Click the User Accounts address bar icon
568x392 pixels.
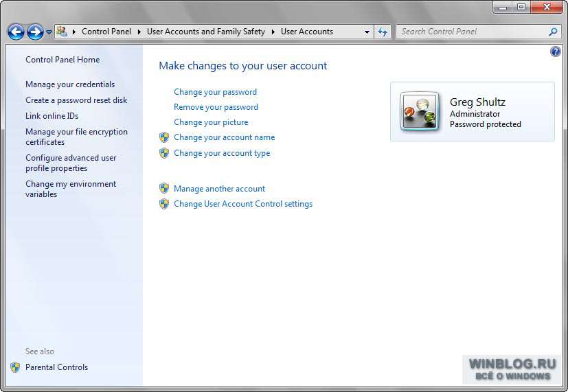[62, 32]
